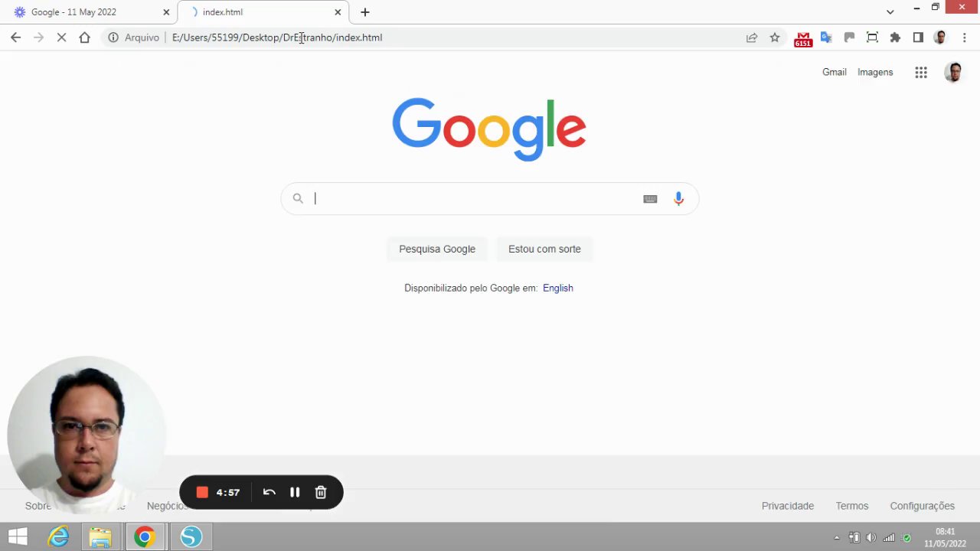Open the Chrome profile avatar in toolbar
This screenshot has width=980, height=551.
[x=940, y=37]
